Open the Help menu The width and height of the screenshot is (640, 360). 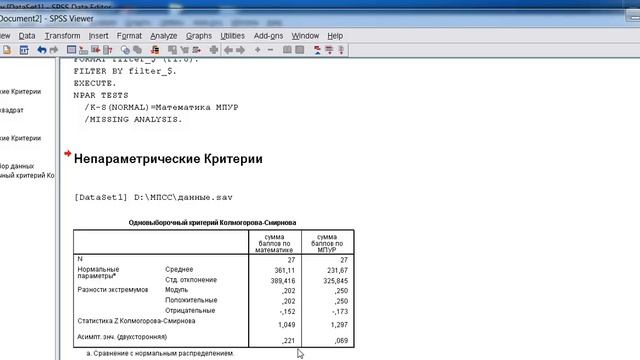coord(335,36)
